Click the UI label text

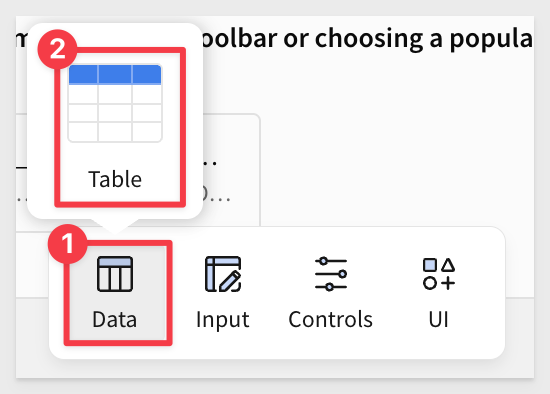(x=439, y=319)
